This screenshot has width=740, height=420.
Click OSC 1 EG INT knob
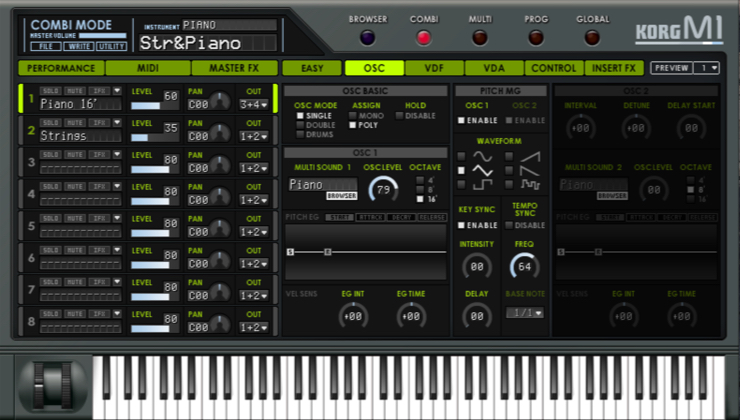(x=353, y=316)
